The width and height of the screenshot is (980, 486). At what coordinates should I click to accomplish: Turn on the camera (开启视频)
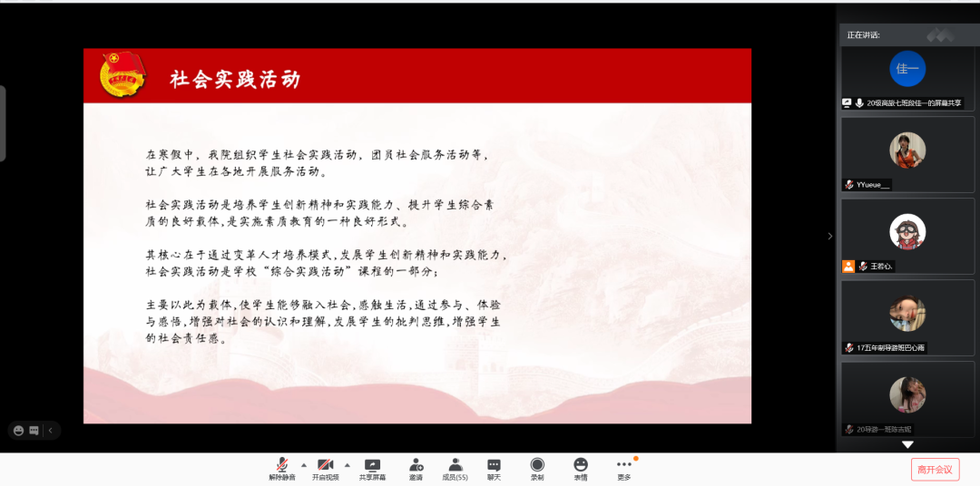[x=325, y=468]
